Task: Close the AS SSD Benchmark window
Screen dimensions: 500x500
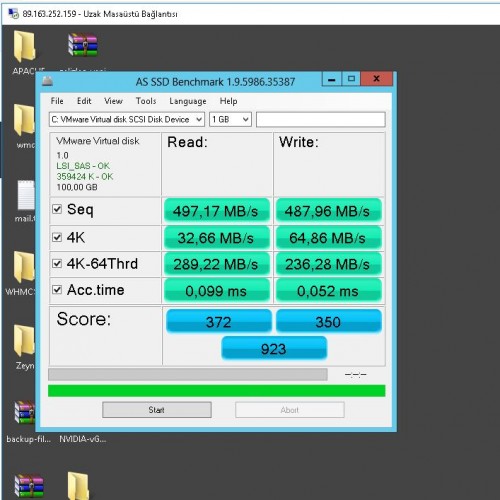Action: (377, 79)
